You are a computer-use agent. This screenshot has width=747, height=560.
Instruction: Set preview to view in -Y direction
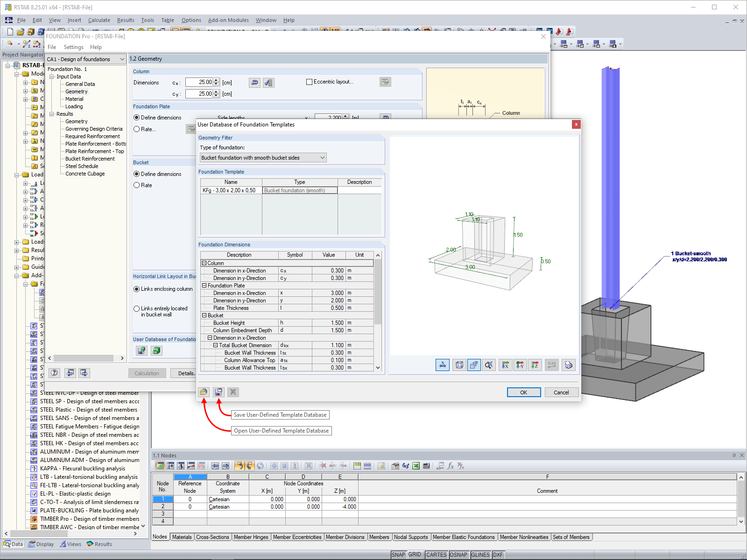tap(520, 365)
